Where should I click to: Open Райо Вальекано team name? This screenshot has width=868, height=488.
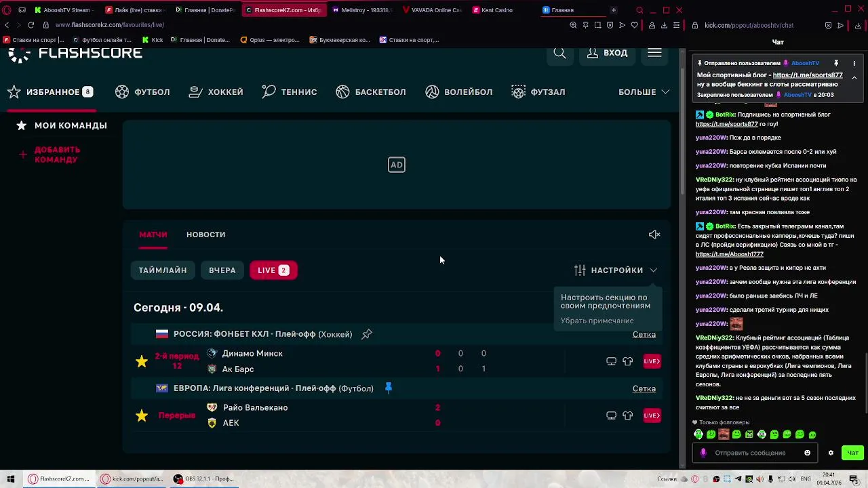point(255,407)
